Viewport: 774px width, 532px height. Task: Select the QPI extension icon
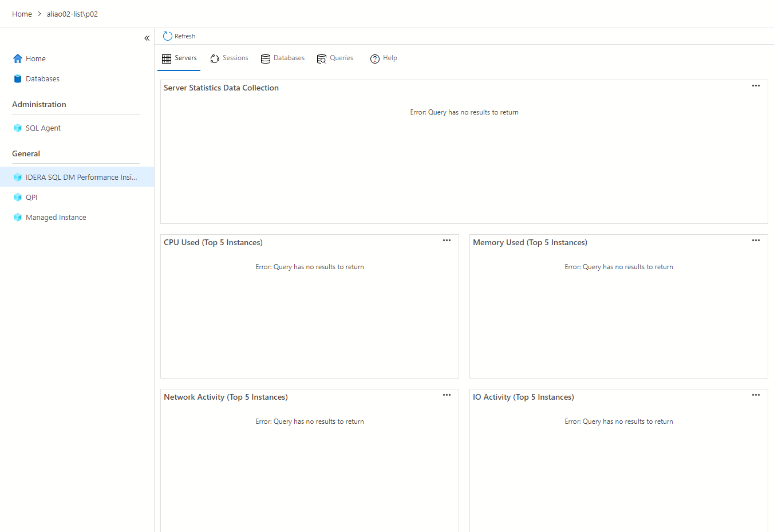pyautogui.click(x=17, y=197)
